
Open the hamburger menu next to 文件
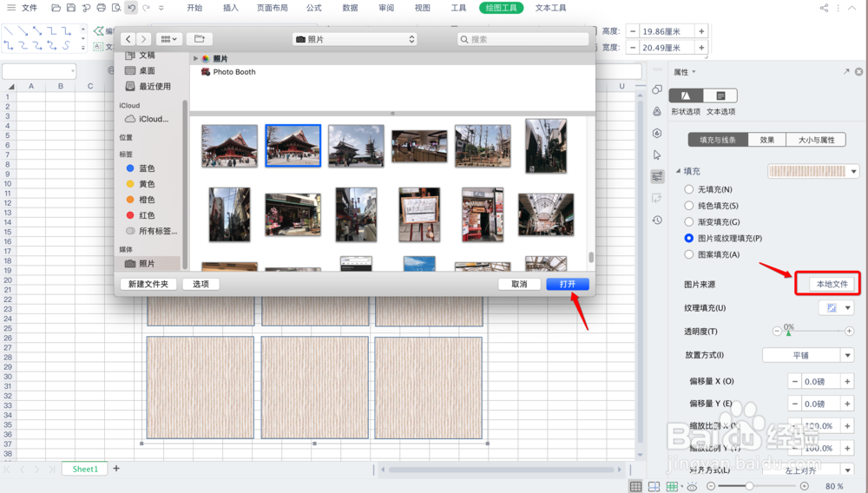[11, 8]
